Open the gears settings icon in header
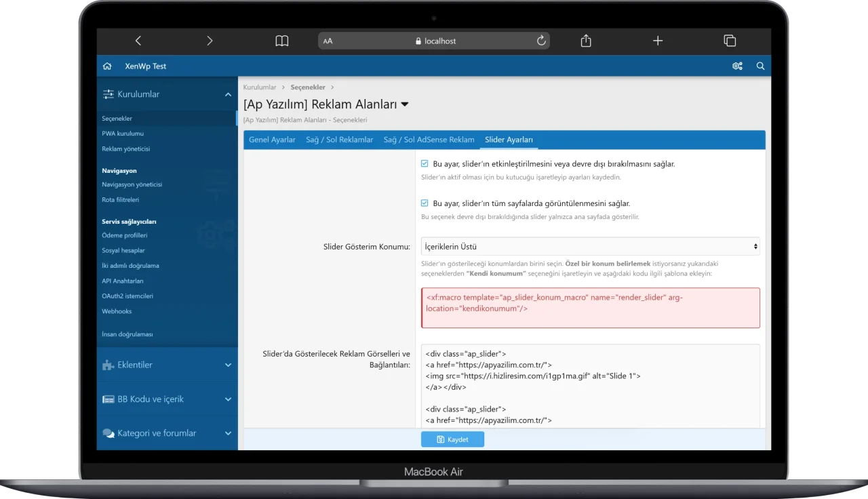Viewport: 868px width, 499px height. tap(737, 66)
